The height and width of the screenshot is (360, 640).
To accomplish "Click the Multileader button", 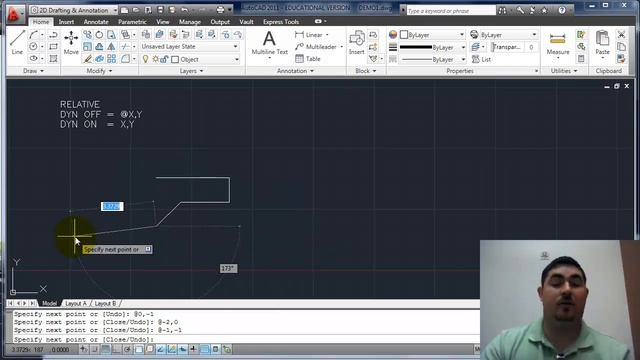I will tap(316, 47).
